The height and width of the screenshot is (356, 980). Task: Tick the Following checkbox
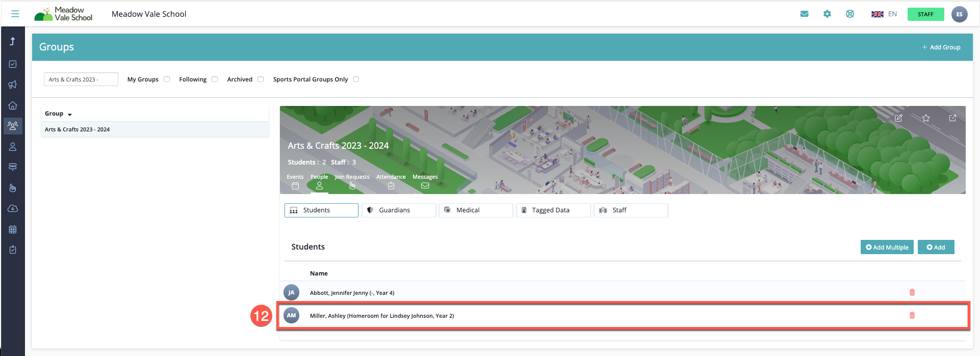coord(215,79)
